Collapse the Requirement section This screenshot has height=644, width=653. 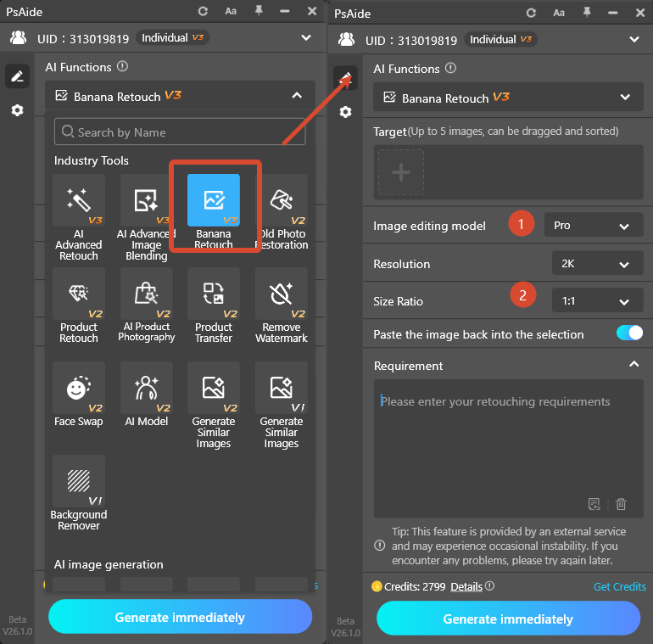[633, 364]
